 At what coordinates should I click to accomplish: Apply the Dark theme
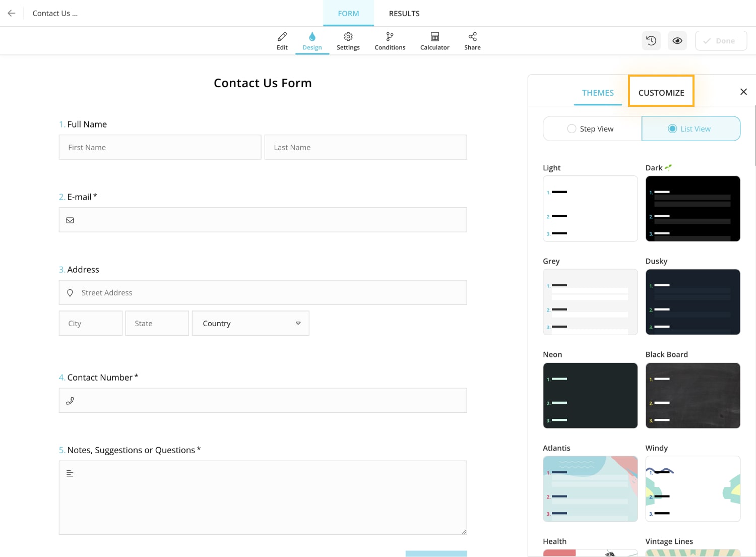[x=693, y=209]
